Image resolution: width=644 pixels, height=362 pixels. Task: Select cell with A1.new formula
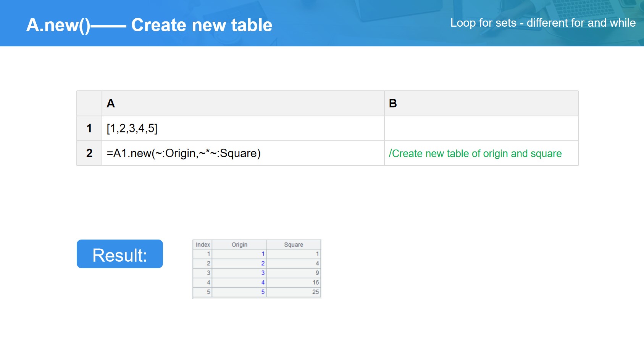(x=242, y=153)
